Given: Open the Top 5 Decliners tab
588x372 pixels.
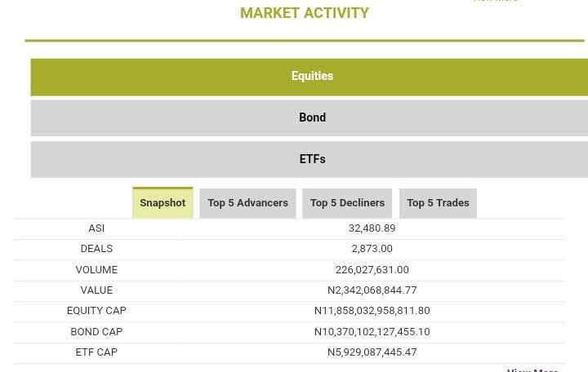Looking at the screenshot, I should (347, 203).
